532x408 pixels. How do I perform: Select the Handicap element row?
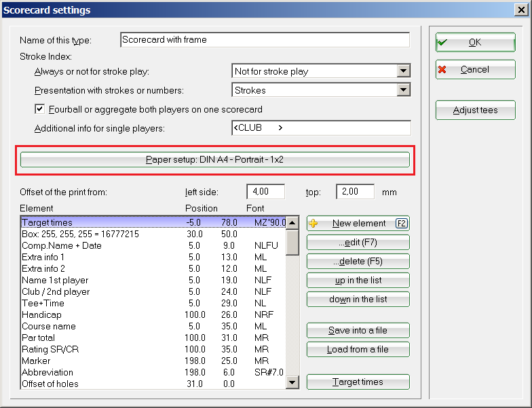pos(41,314)
